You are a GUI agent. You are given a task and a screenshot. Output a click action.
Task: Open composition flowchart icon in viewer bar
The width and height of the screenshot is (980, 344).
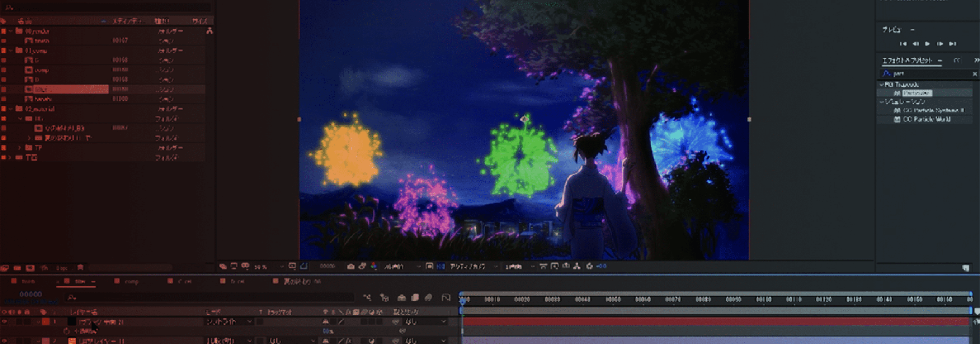pos(577,267)
